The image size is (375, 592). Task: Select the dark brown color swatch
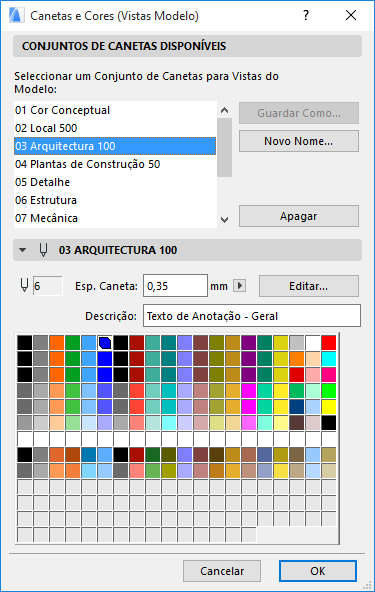point(297,423)
